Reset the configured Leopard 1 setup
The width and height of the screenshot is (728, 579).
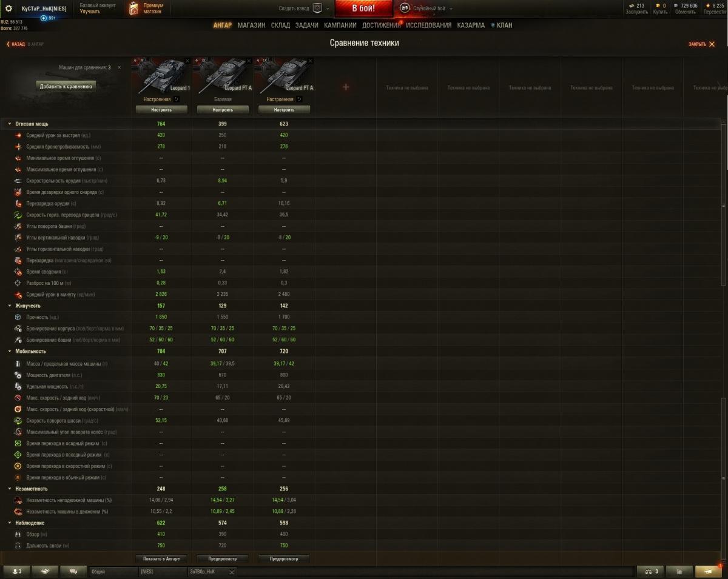coord(177,99)
